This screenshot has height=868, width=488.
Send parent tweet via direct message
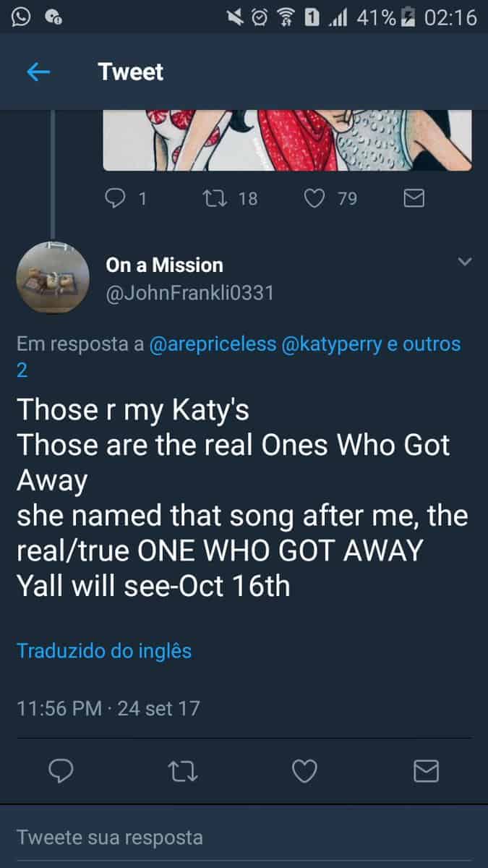tap(414, 198)
